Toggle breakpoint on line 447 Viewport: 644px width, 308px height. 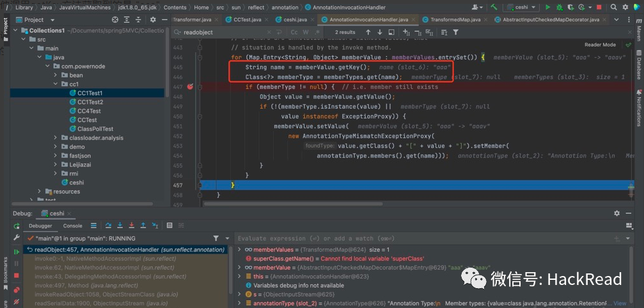190,87
